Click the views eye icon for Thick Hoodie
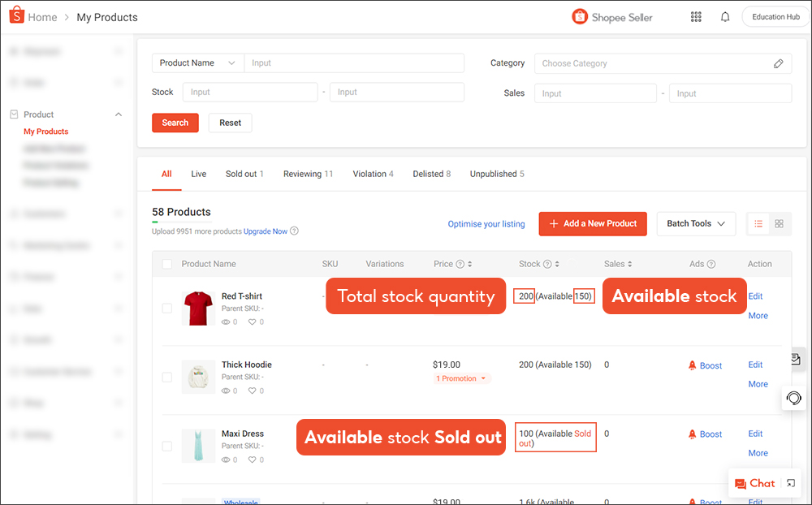The height and width of the screenshot is (505, 812). coord(226,391)
